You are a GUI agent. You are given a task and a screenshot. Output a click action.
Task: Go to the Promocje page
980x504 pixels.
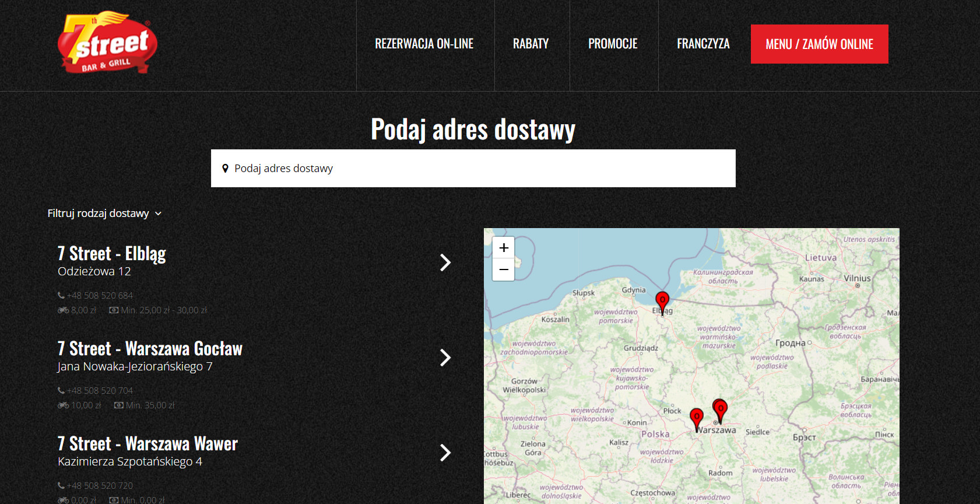coord(613,44)
